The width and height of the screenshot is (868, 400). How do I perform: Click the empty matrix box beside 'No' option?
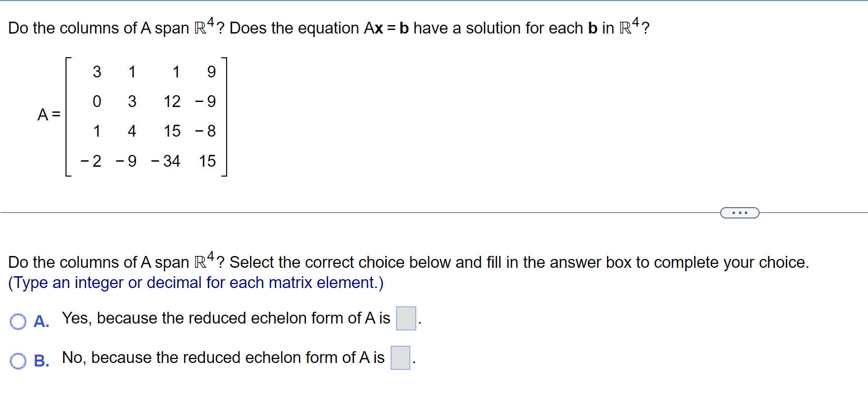point(400,358)
